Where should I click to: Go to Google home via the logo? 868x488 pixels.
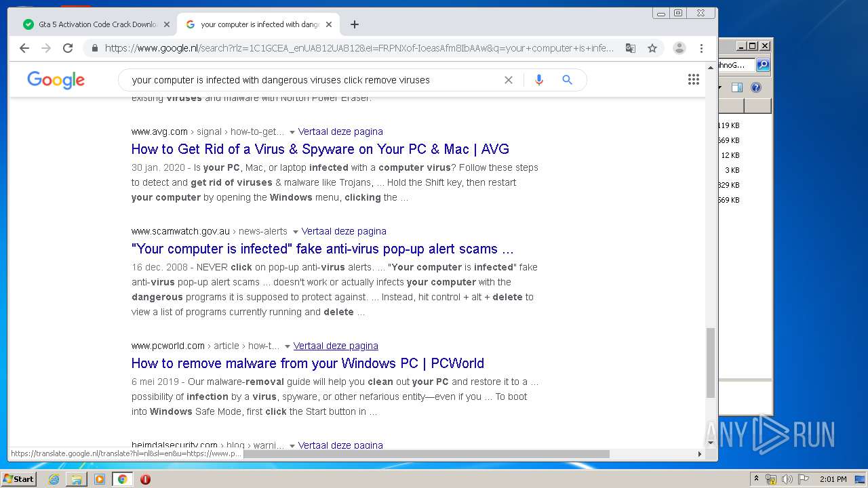tap(56, 80)
